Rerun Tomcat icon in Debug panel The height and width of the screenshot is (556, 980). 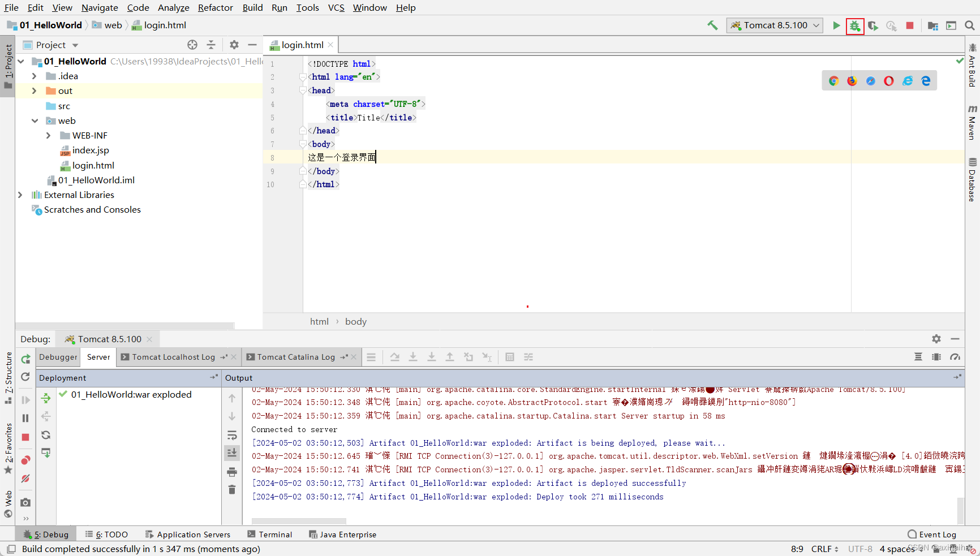25,359
